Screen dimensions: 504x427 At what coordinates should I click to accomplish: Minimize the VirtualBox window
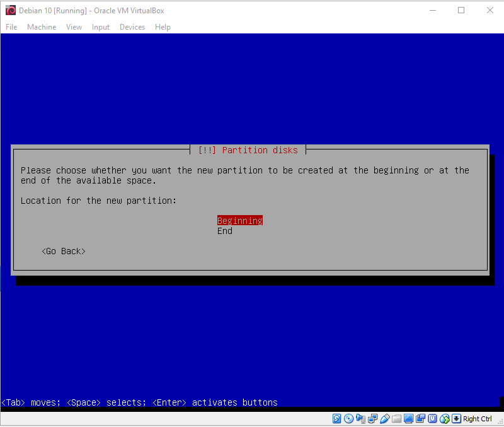[x=433, y=10]
